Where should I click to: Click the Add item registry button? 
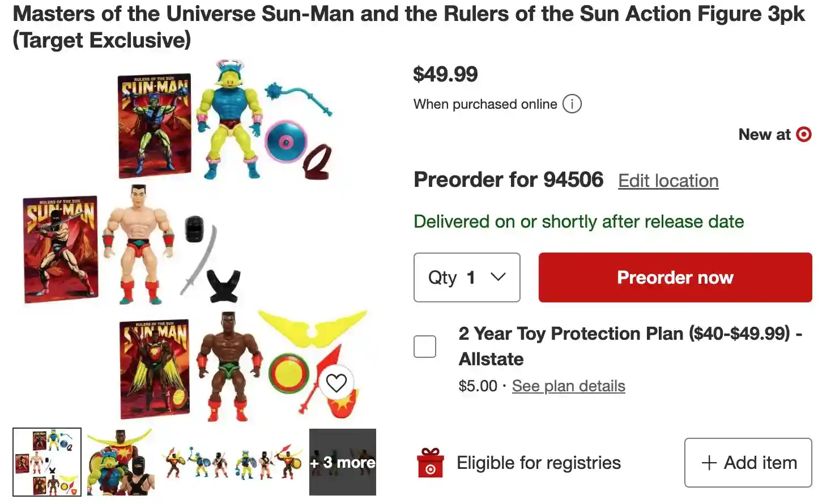click(x=748, y=463)
